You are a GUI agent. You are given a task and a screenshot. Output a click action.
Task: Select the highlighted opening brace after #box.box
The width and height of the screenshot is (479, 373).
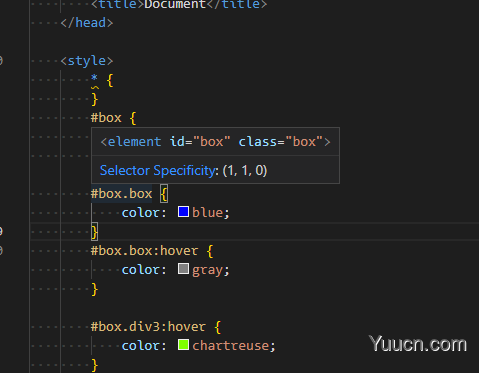point(164,194)
